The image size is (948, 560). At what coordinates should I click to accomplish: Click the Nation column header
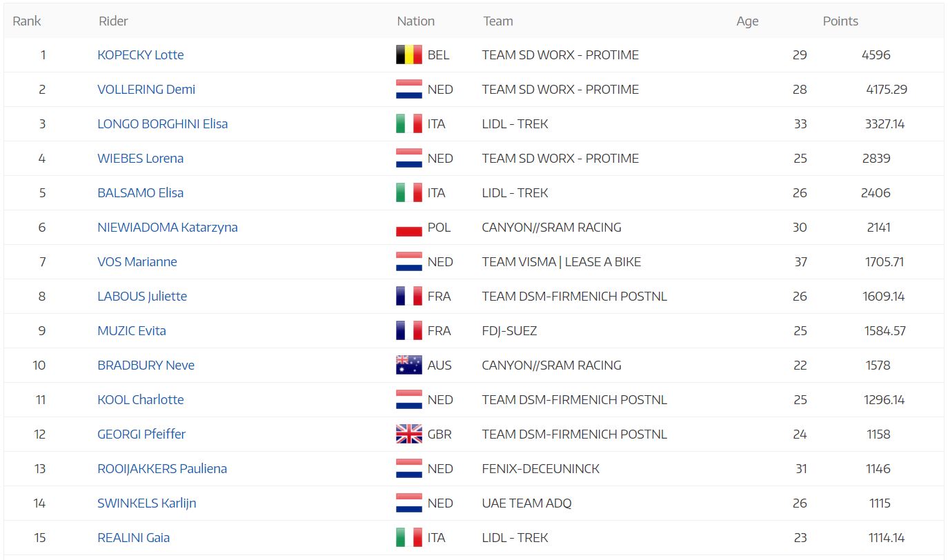(416, 21)
